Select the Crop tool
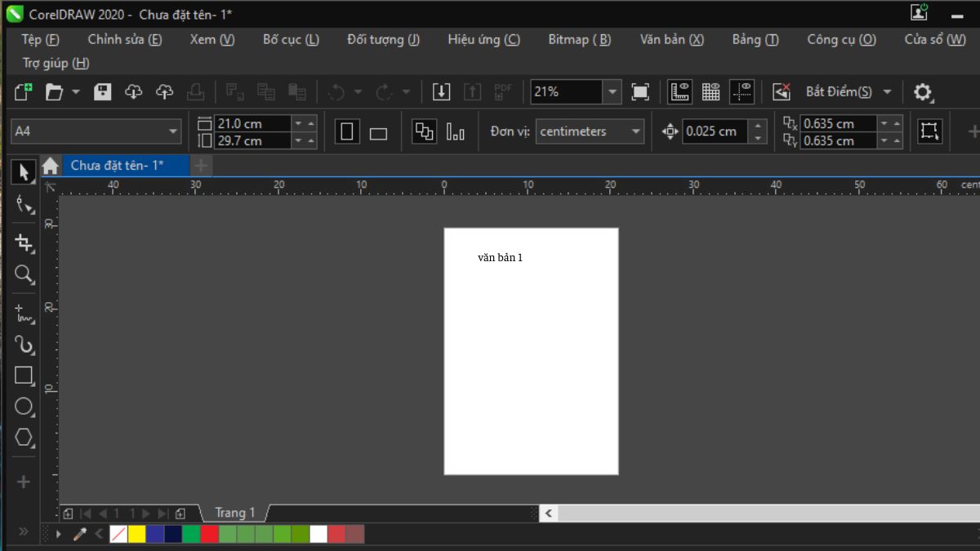 click(24, 242)
